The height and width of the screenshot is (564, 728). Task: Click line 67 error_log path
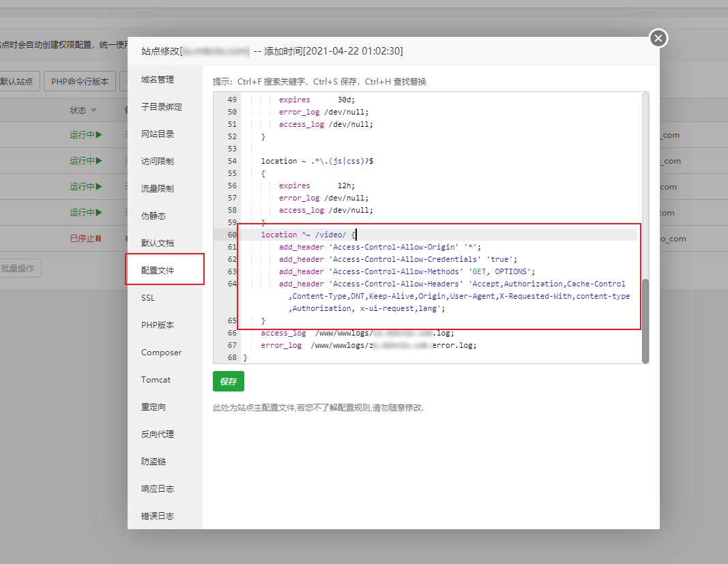tap(368, 345)
